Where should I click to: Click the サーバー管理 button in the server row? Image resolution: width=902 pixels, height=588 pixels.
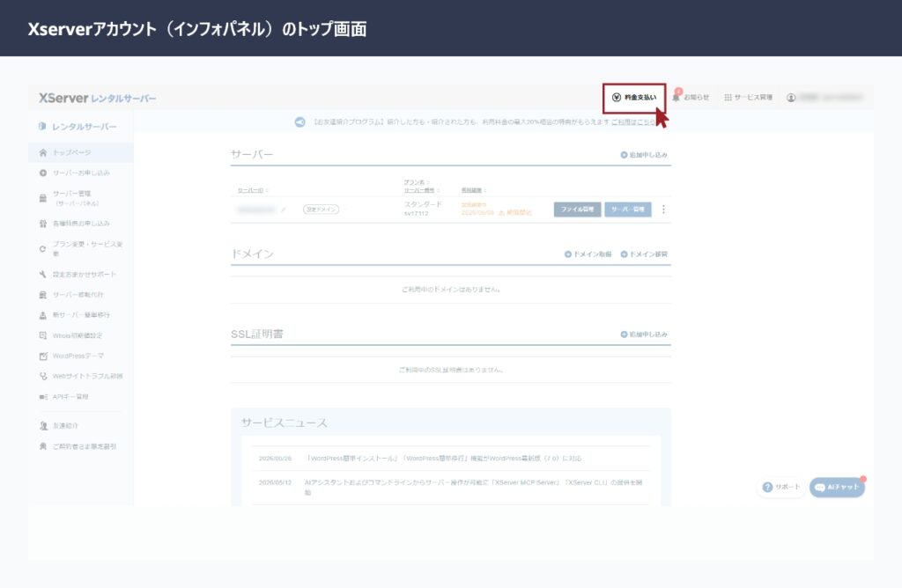628,209
